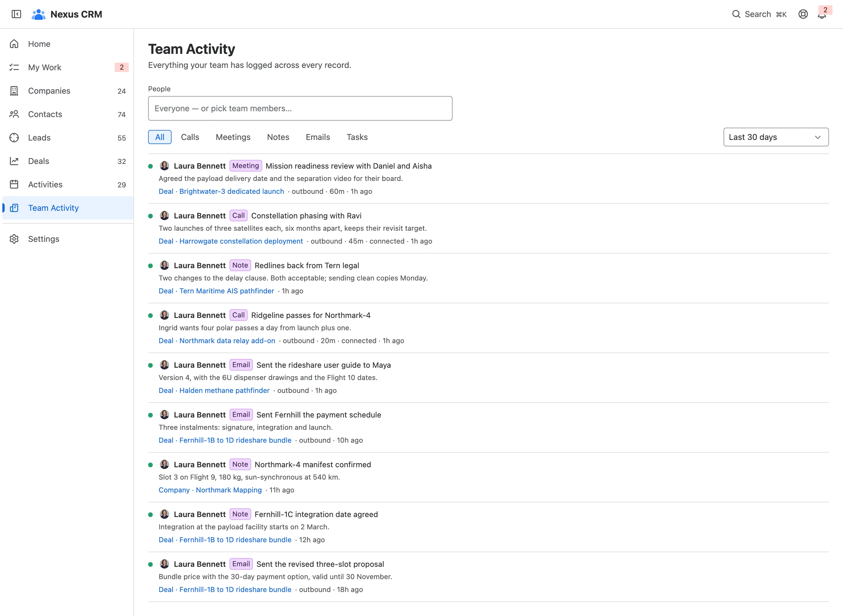Open Halden methane pathfinder deal link
Image resolution: width=843 pixels, height=616 pixels.
point(214,390)
